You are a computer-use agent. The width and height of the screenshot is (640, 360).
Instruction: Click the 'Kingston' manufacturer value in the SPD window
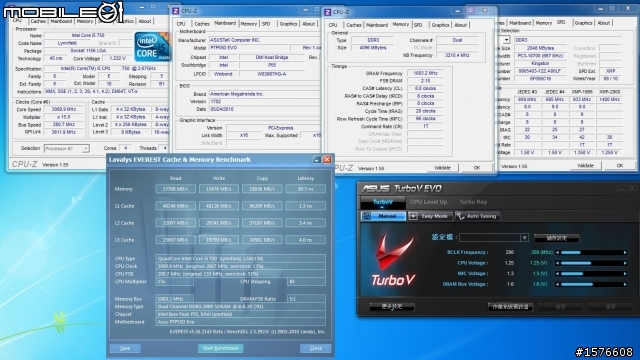(540, 64)
